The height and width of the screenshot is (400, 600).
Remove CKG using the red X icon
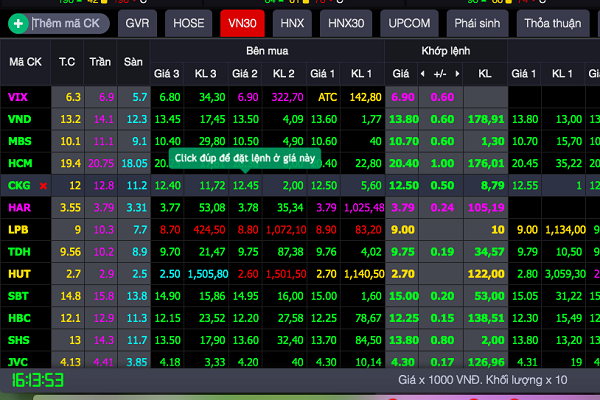click(x=43, y=186)
